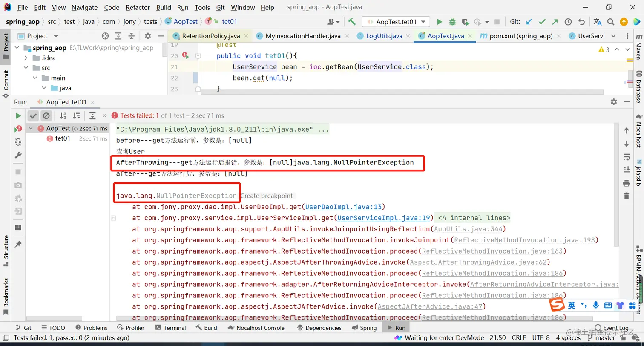Click the Build project hammer icon

tap(352, 22)
